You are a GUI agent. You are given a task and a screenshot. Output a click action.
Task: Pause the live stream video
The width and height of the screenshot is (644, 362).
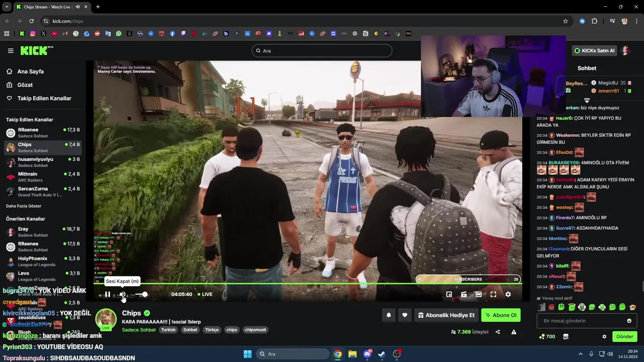coord(107,295)
